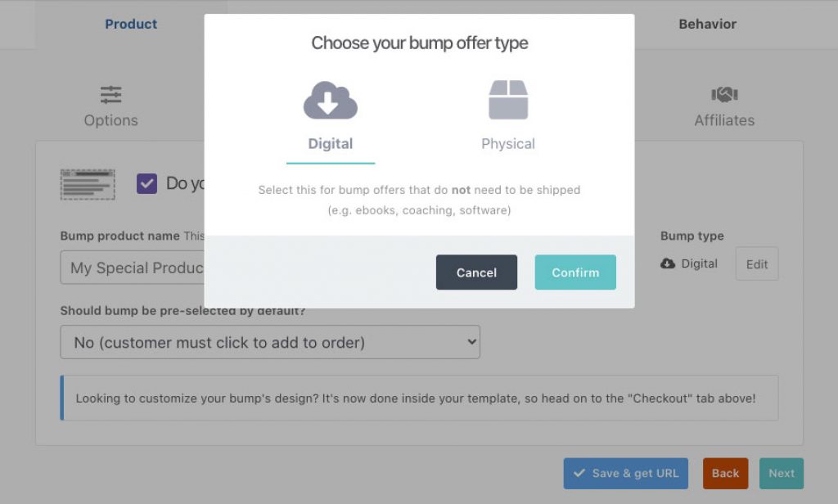
Task: Choose the Physical box icon
Action: click(508, 100)
